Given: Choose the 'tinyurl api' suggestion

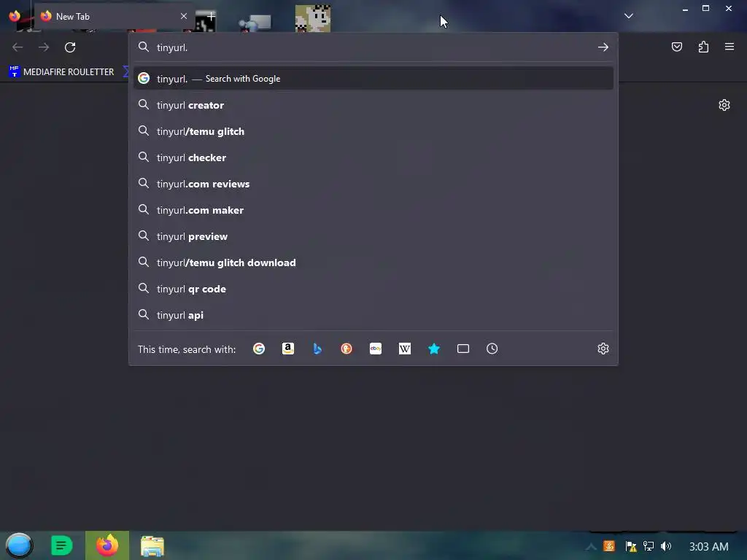Looking at the screenshot, I should [x=373, y=315].
